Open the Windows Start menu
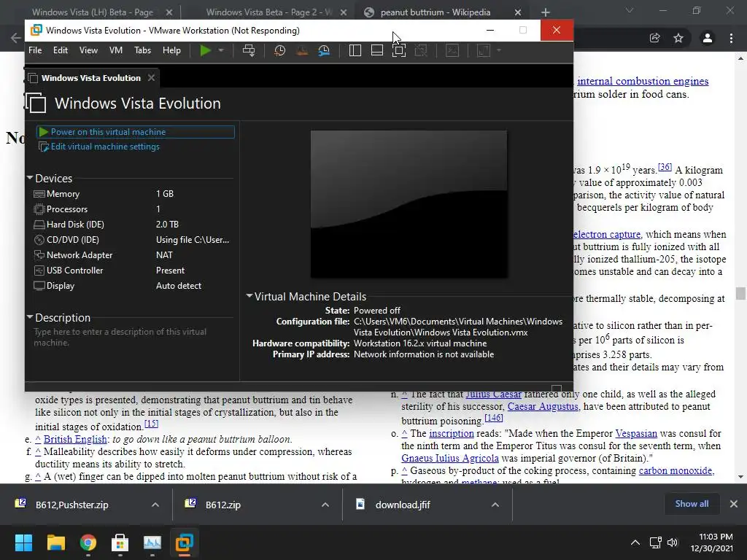The image size is (747, 560). pos(23,542)
